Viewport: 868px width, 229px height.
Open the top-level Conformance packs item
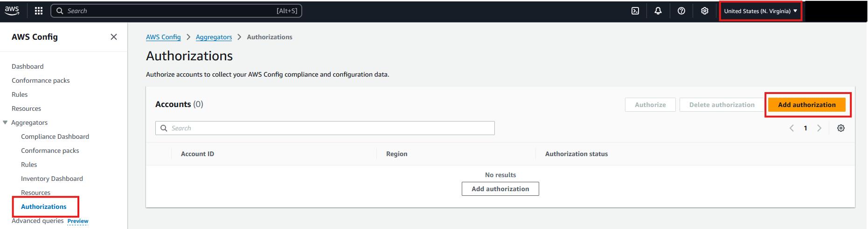pos(41,80)
